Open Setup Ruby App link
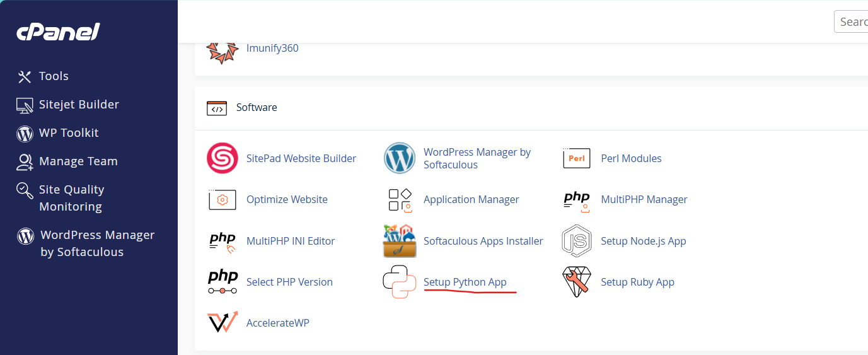 coord(637,282)
